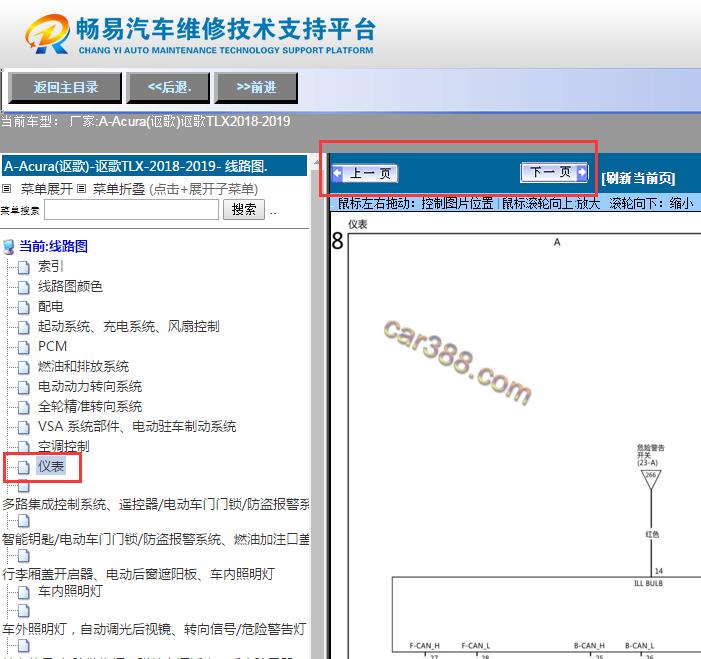Image resolution: width=701 pixels, height=659 pixels.
Task: Open 智能钥匙/电动车门门锁 tree item
Action: (x=156, y=539)
